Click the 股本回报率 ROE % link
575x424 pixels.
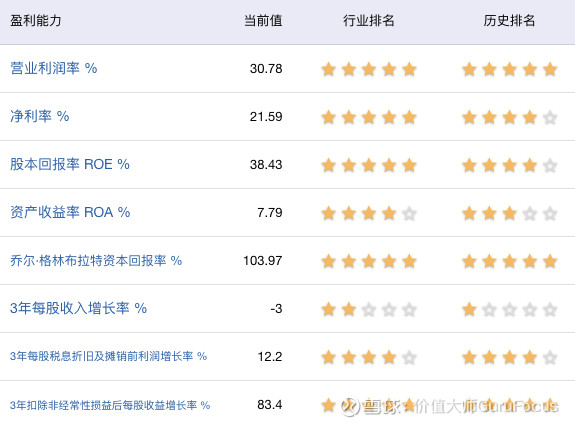point(70,164)
